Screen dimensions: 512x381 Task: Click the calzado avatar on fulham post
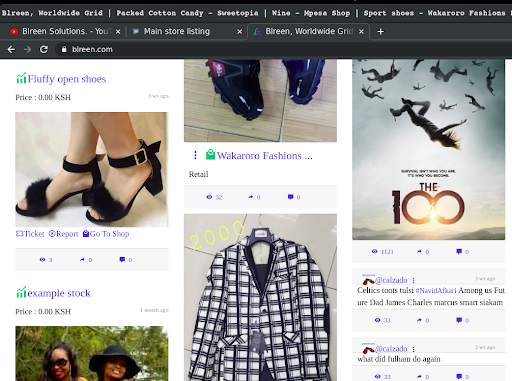368,349
